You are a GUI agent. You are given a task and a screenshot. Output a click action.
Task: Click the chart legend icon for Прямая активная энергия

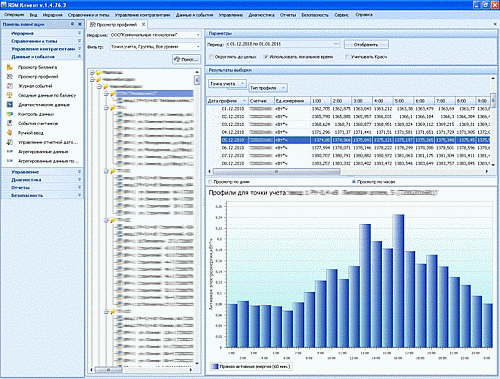[x=215, y=367]
